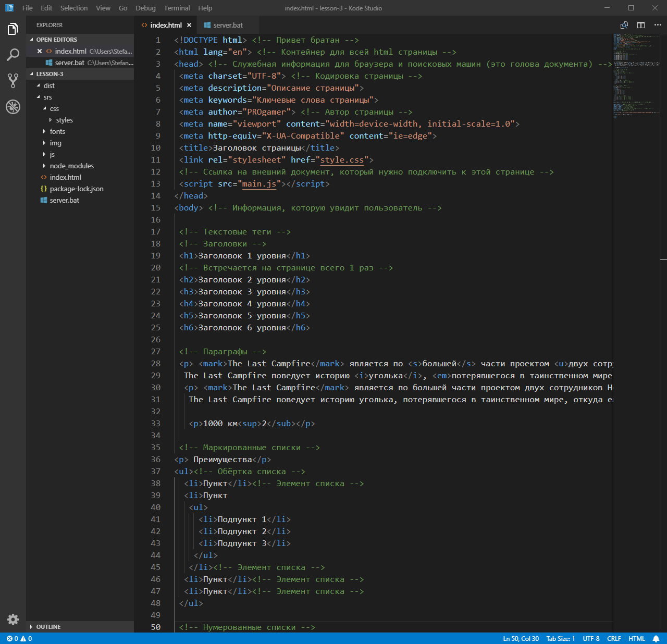Click the UTF-8 encoding button
This screenshot has height=644, width=667.
pos(591,638)
